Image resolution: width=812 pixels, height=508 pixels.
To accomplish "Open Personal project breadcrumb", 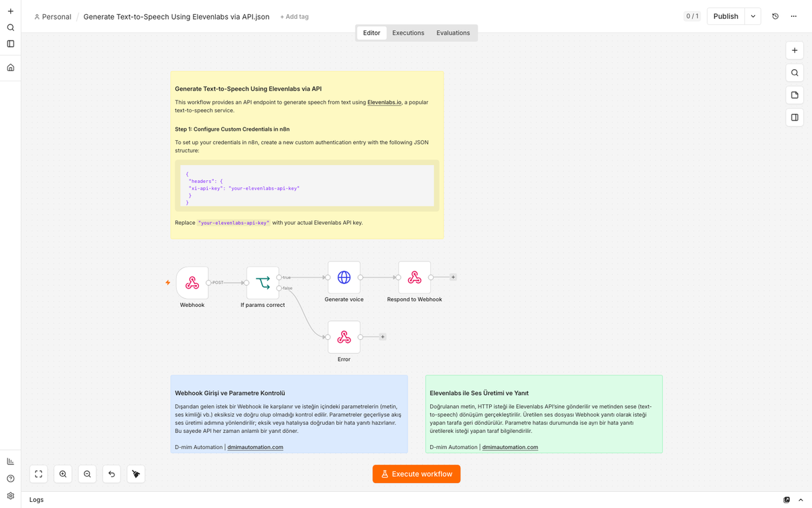I will (x=52, y=16).
